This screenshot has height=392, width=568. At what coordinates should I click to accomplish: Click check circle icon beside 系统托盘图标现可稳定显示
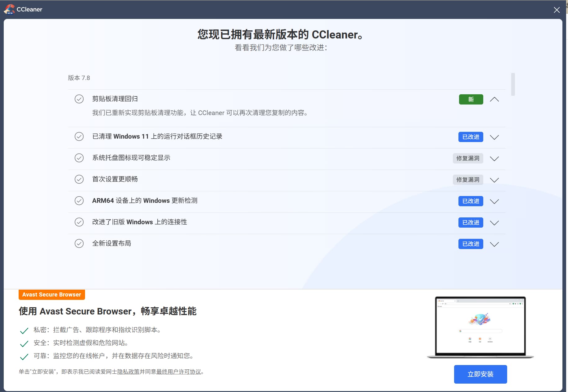(79, 158)
